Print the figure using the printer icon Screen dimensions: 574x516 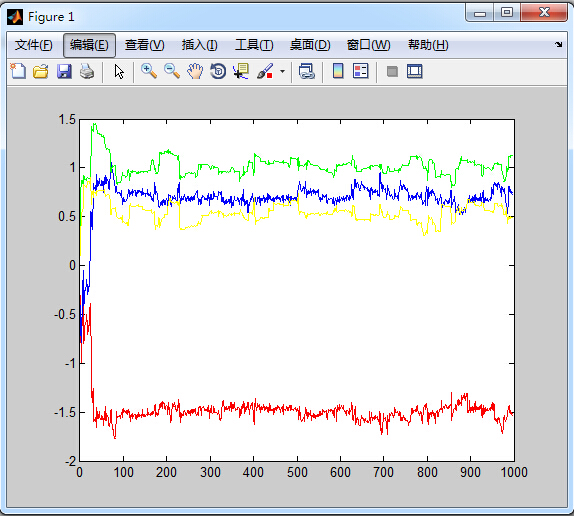87,71
